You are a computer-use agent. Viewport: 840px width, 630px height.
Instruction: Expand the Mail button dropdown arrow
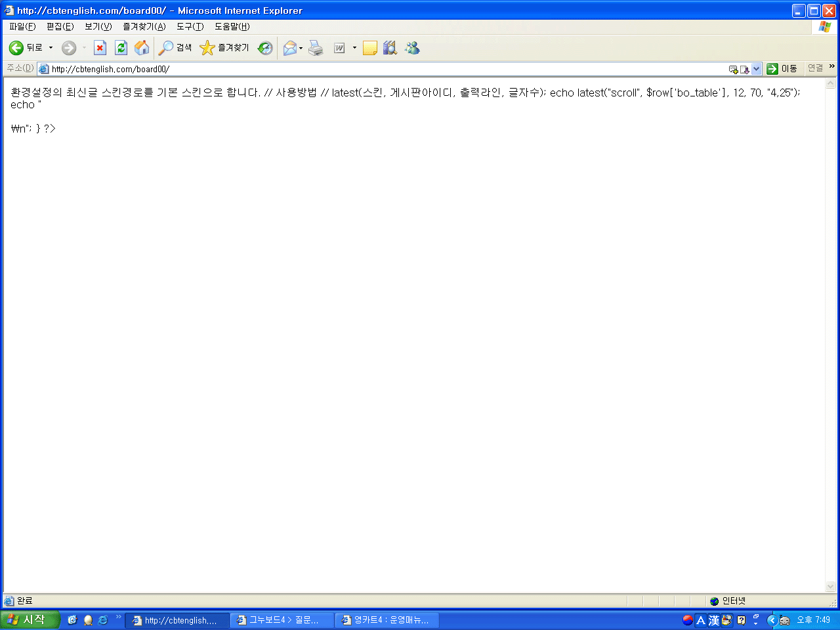pyautogui.click(x=301, y=48)
